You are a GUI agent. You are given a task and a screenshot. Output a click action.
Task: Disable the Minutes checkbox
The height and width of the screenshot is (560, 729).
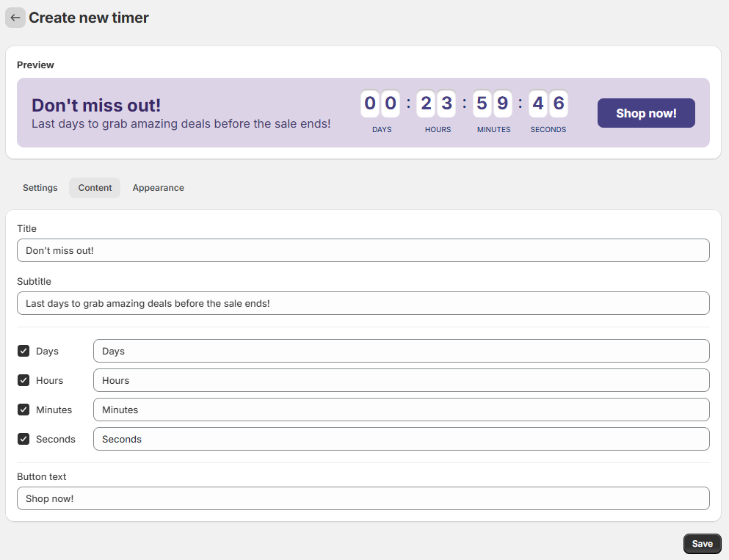[23, 410]
